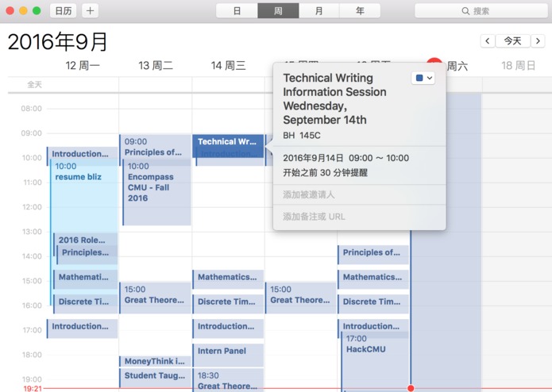Edit location BH 145C in popover
This screenshot has width=552, height=392.
pos(302,136)
